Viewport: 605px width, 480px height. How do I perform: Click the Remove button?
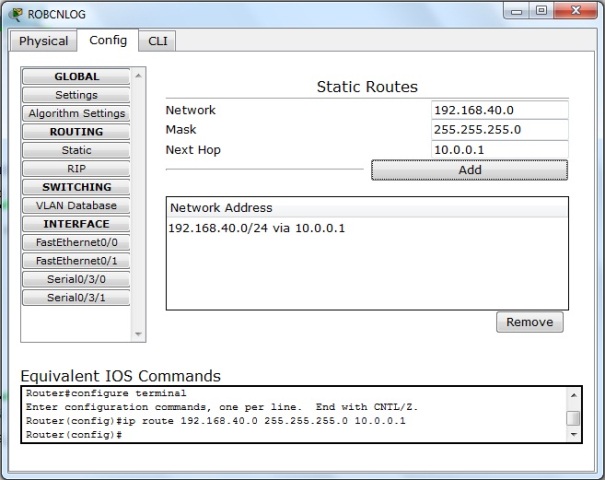tap(529, 322)
